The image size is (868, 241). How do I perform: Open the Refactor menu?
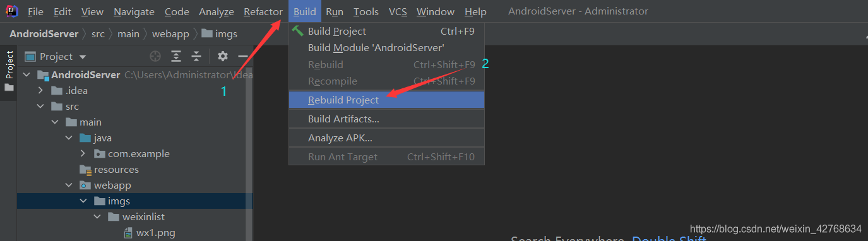(x=263, y=11)
